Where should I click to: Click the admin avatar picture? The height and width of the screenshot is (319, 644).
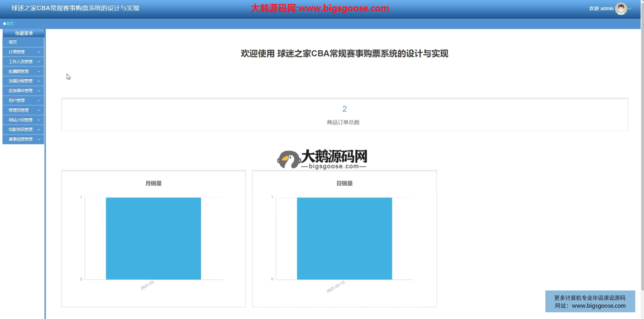tap(621, 9)
